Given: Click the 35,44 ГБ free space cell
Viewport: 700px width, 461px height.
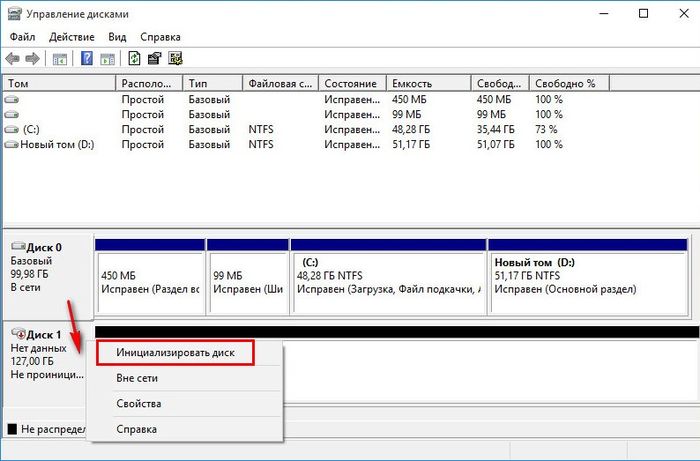Looking at the screenshot, I should (x=496, y=129).
